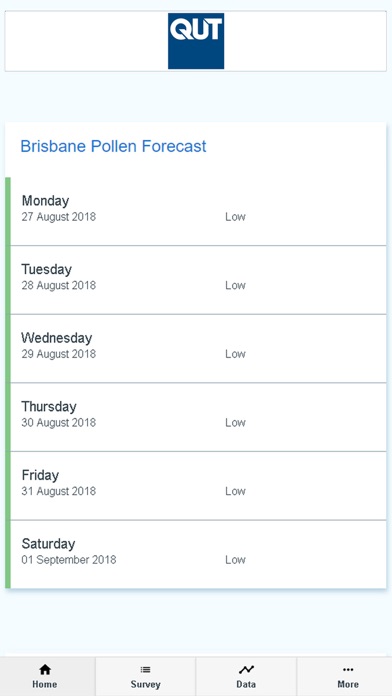Image resolution: width=392 pixels, height=696 pixels.
Task: Switch to the Data tab label
Action: coord(246,684)
